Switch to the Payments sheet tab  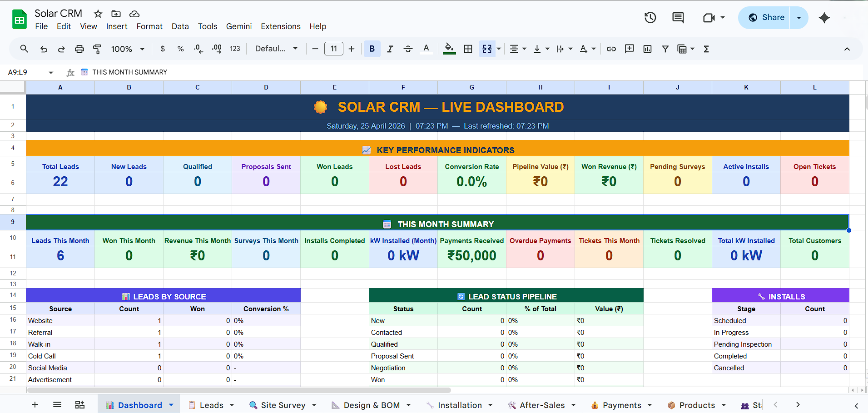pyautogui.click(x=622, y=405)
